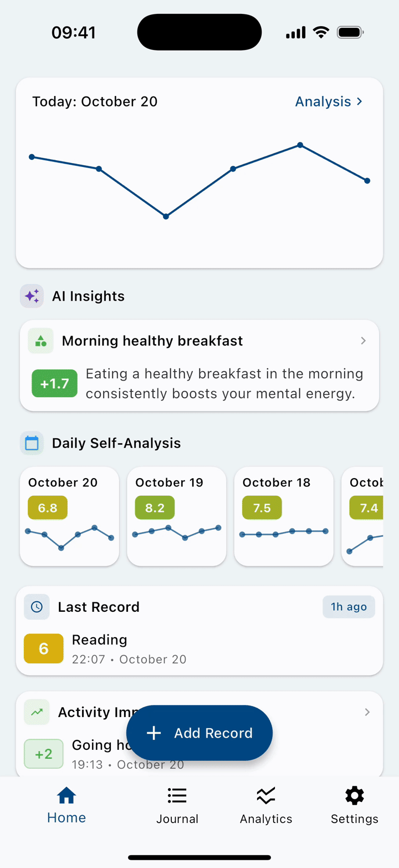
Task: Click the Activity Impact trend icon
Action: click(x=36, y=712)
